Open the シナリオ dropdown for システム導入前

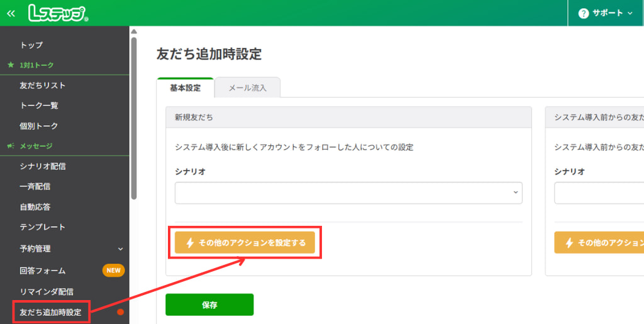599,193
